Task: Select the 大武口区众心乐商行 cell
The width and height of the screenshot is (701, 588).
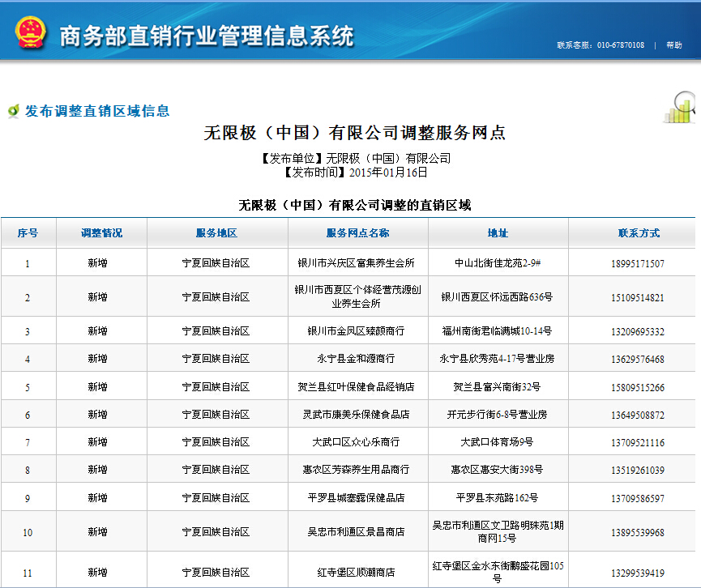Action: 357,442
